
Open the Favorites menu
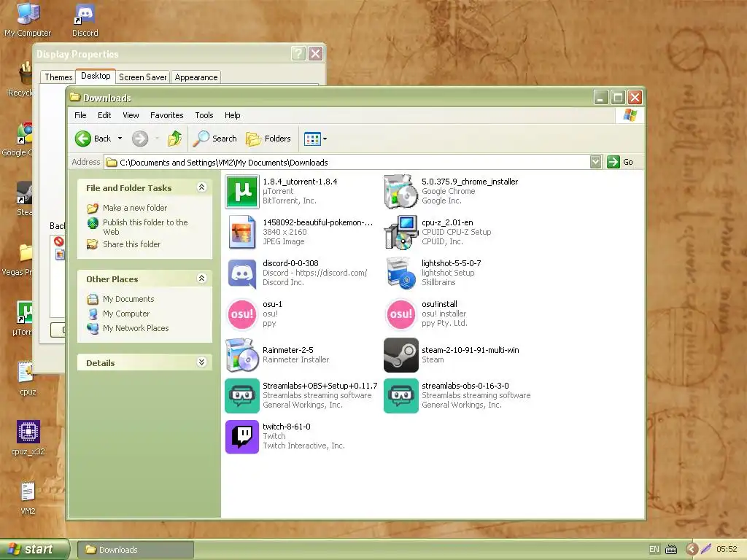click(167, 115)
